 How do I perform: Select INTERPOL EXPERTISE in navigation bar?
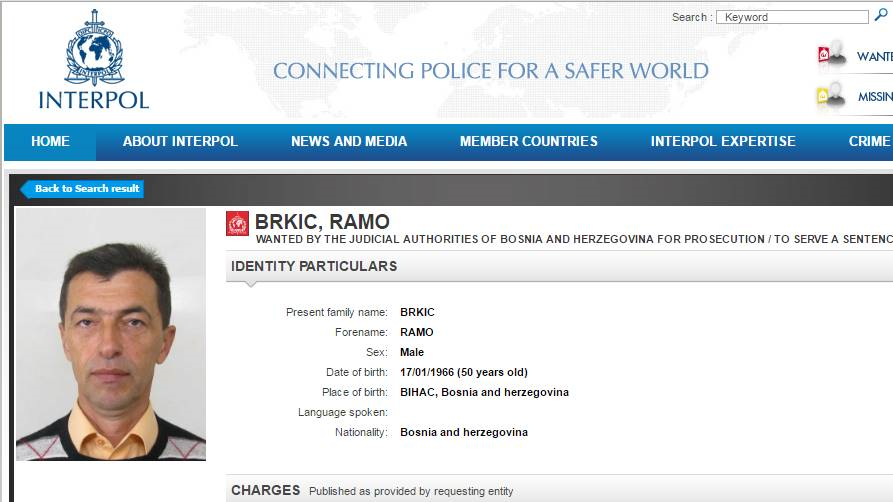click(x=723, y=142)
